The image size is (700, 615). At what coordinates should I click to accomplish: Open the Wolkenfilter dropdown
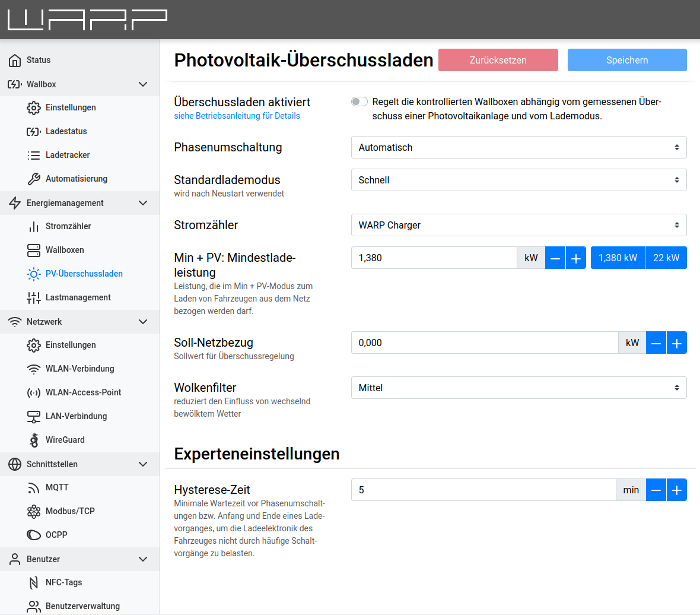(518, 388)
